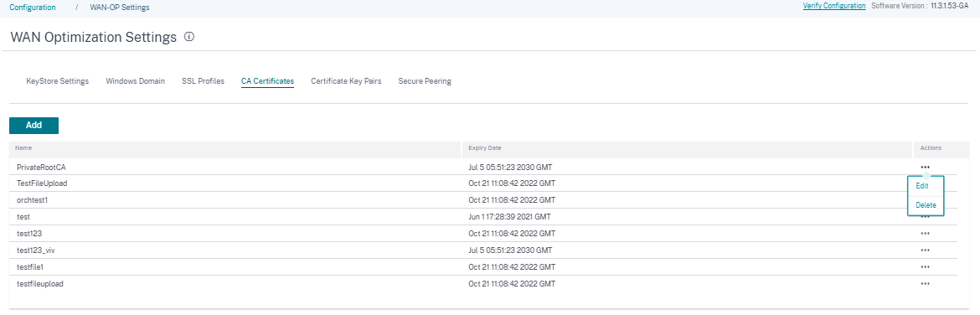The image size is (980, 315).
Task: Select the orchtest1 certificate name
Action: tap(33, 200)
